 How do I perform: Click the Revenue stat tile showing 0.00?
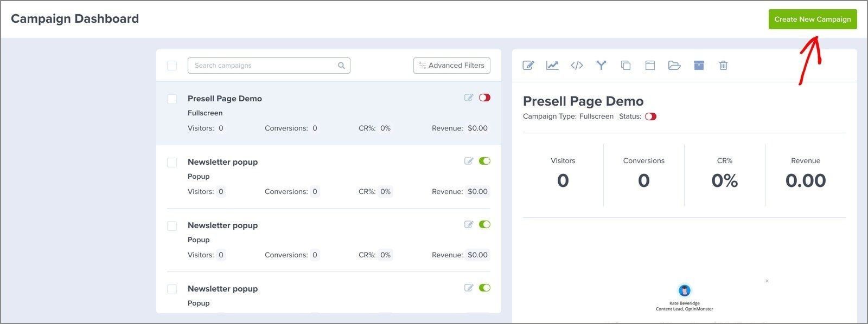coord(806,174)
